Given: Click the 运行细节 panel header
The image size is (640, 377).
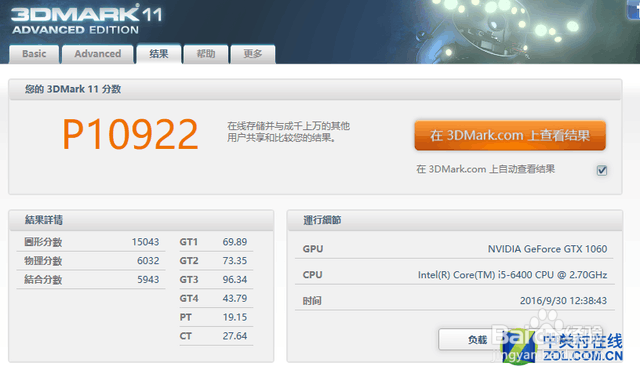Looking at the screenshot, I should coord(455,220).
